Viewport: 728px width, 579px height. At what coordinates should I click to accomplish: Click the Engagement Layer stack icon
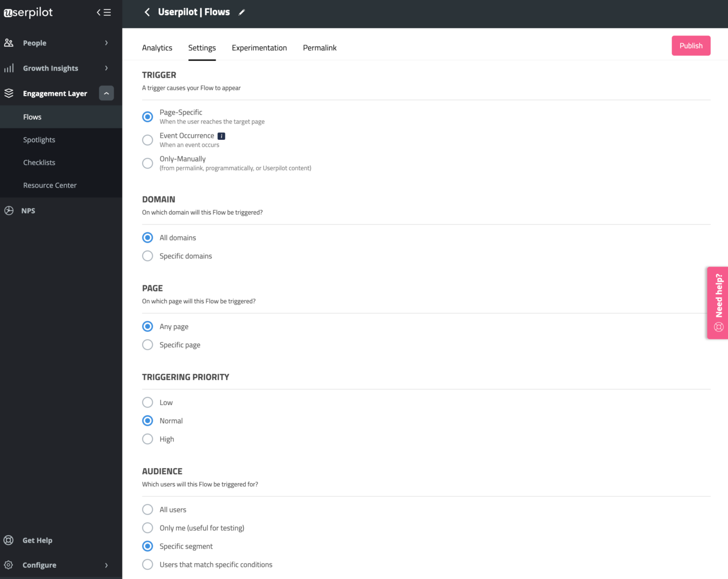tap(9, 93)
